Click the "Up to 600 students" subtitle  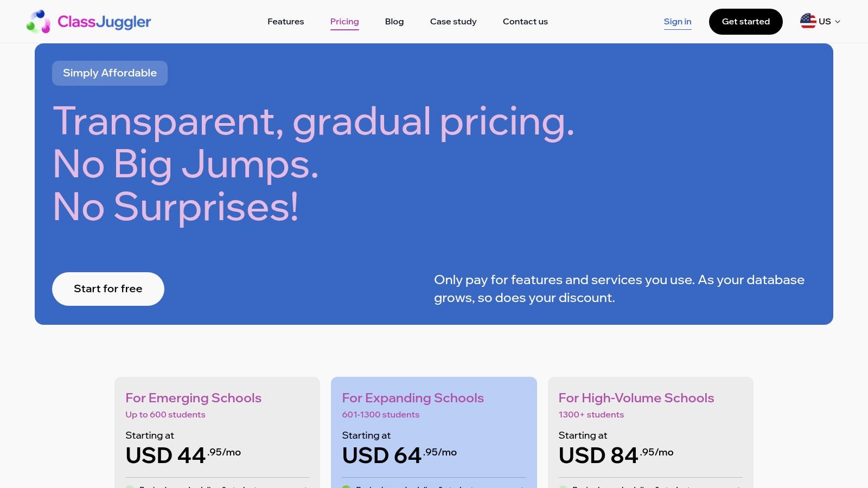[x=165, y=415]
